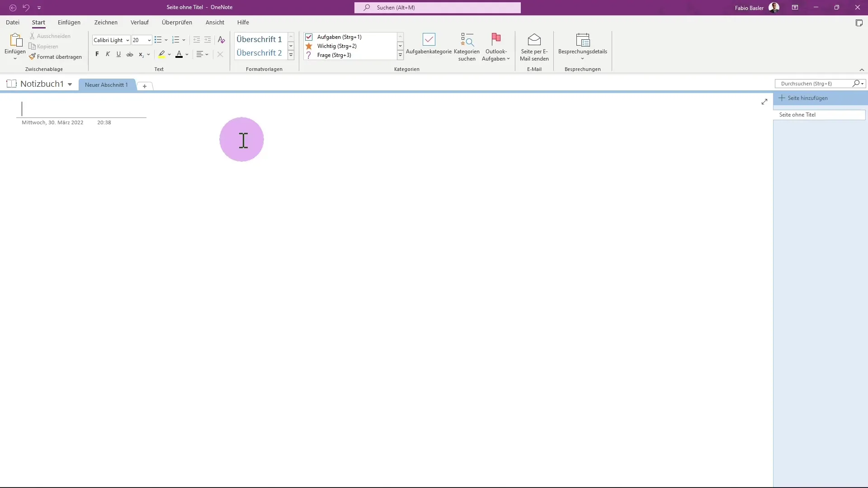
Task: Open the Calibri Light font dropdown
Action: click(127, 40)
